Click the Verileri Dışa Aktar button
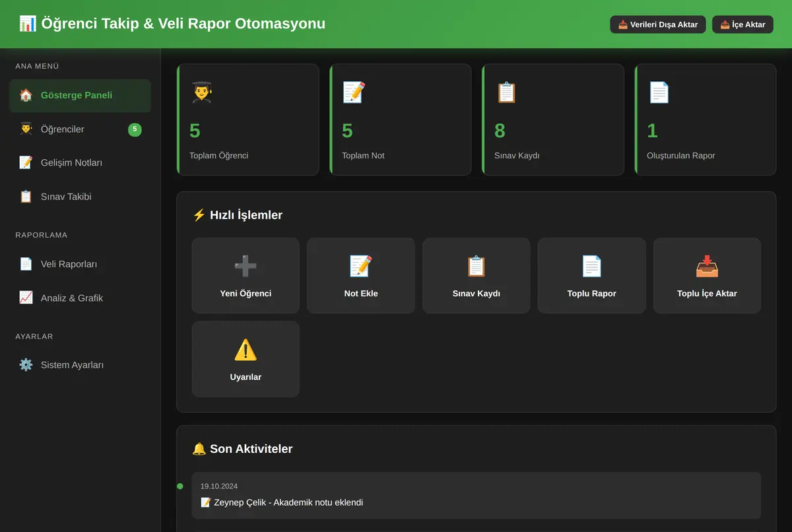This screenshot has height=532, width=792. [x=658, y=24]
